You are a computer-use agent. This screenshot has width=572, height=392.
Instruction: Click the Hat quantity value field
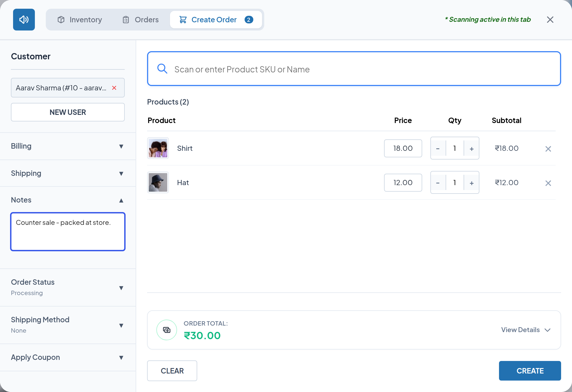pyautogui.click(x=455, y=183)
